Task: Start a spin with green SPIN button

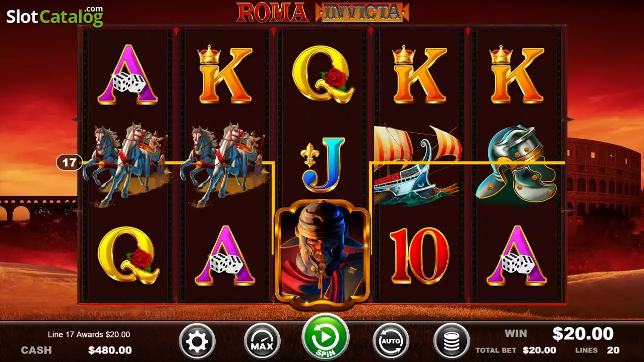Action: 325,337
